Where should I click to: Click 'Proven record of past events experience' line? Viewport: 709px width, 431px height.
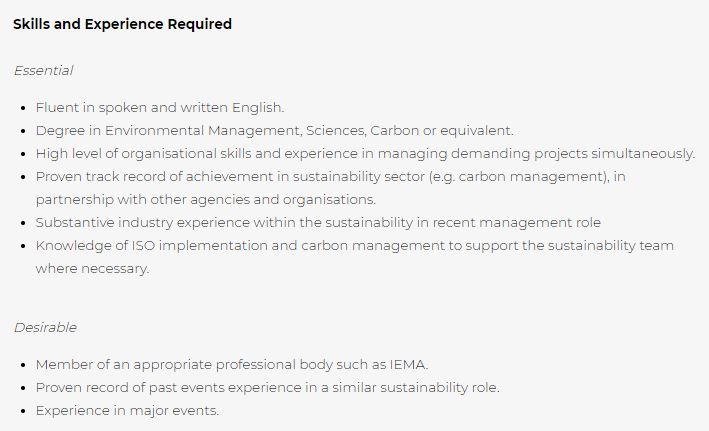pos(268,388)
